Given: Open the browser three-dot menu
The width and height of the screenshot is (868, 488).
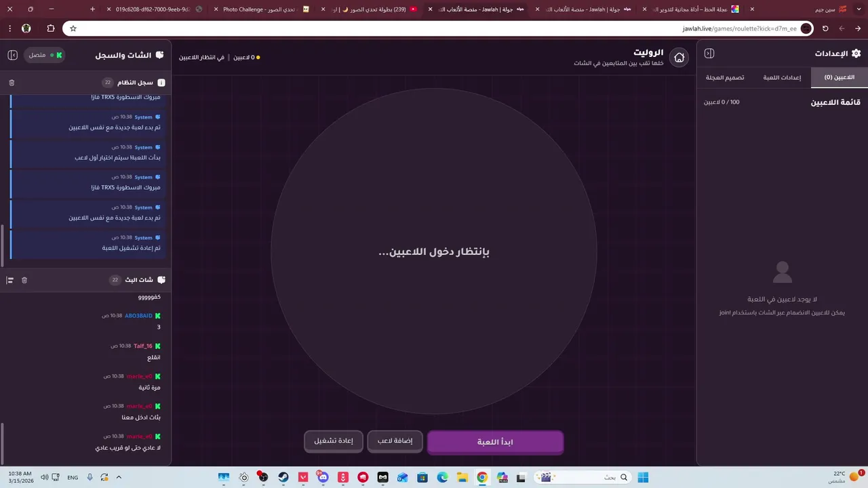Looking at the screenshot, I should point(9,28).
